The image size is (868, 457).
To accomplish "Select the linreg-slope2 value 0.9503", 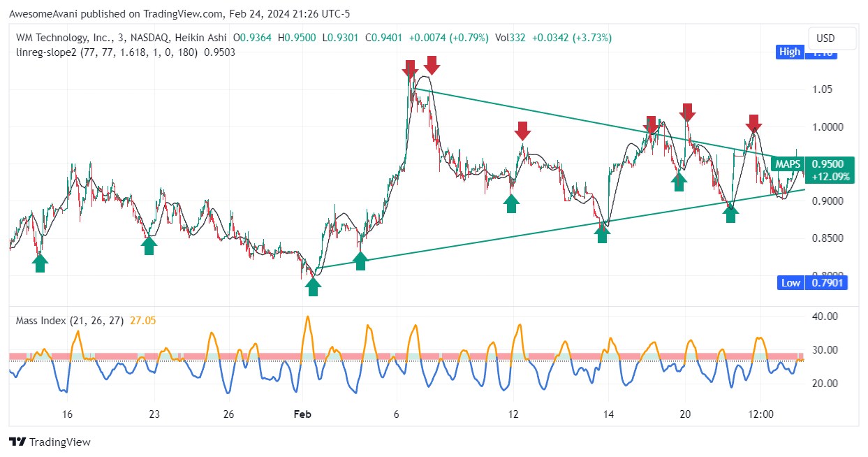I will 219,52.
